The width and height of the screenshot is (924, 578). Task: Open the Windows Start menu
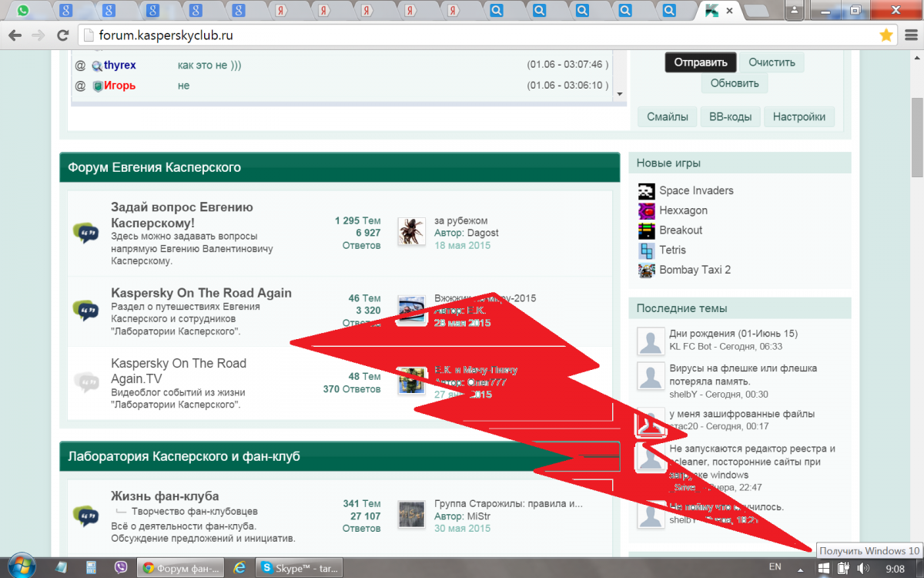coord(21,566)
